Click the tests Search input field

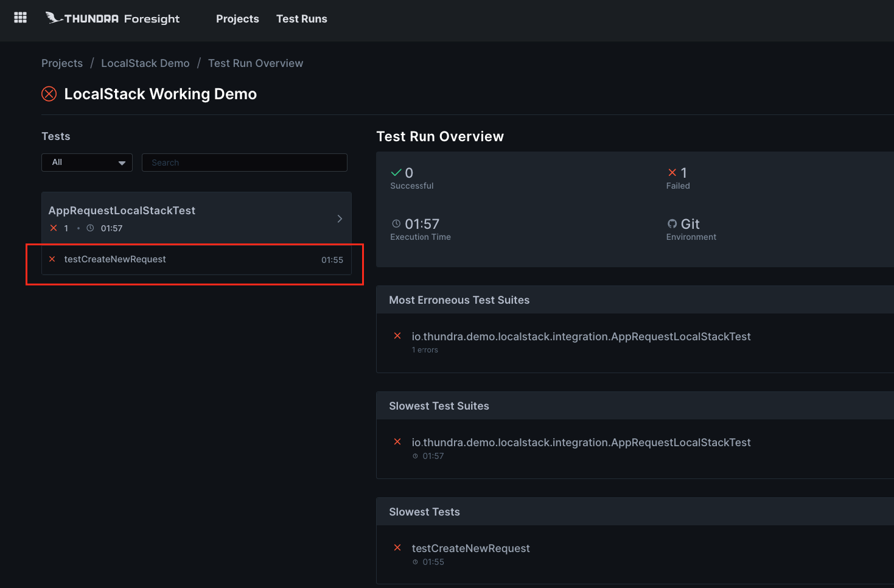(x=244, y=163)
